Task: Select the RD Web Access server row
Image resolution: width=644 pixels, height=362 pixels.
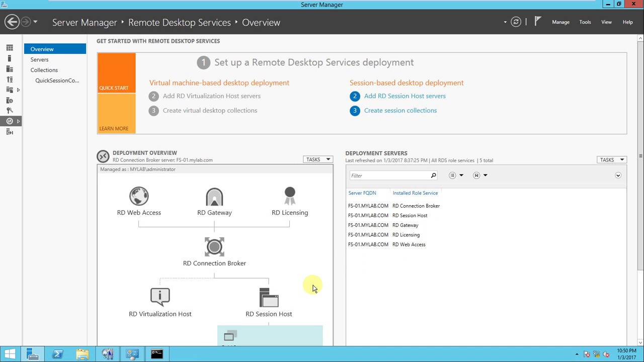Action: click(486, 244)
